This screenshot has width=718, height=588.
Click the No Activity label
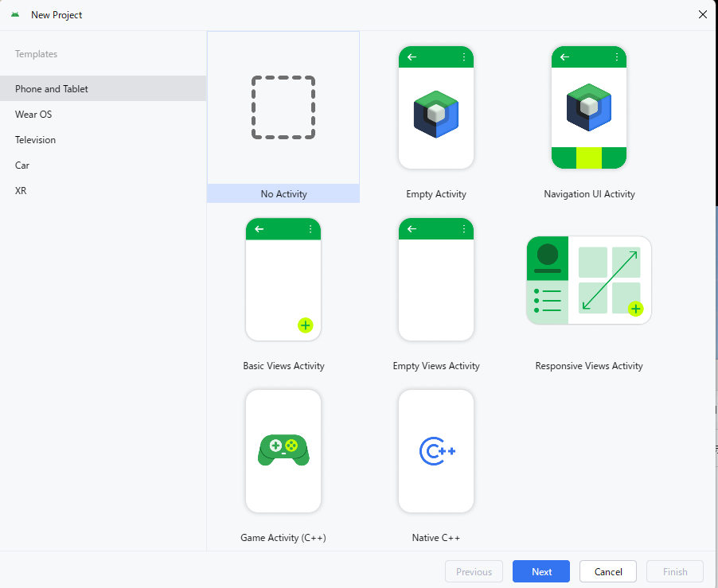click(x=283, y=194)
